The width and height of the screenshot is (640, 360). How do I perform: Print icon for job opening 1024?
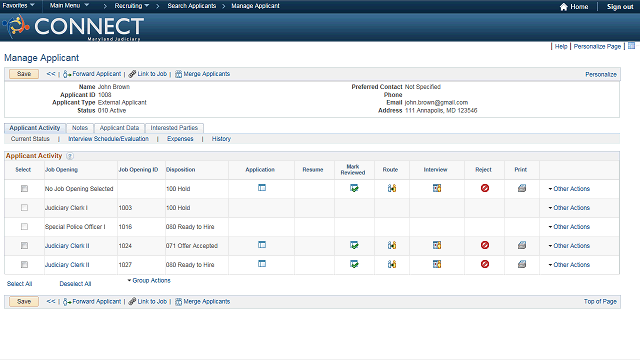pyautogui.click(x=522, y=245)
